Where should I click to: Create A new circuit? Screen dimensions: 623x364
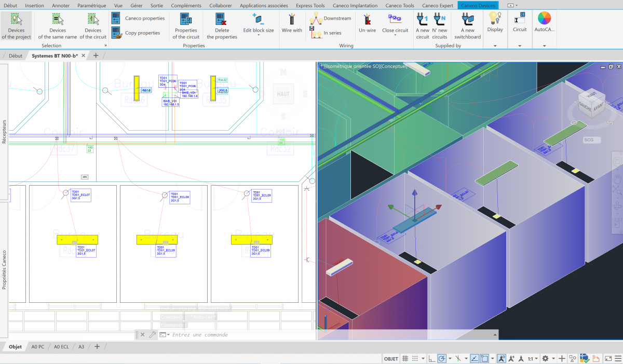[x=423, y=26]
